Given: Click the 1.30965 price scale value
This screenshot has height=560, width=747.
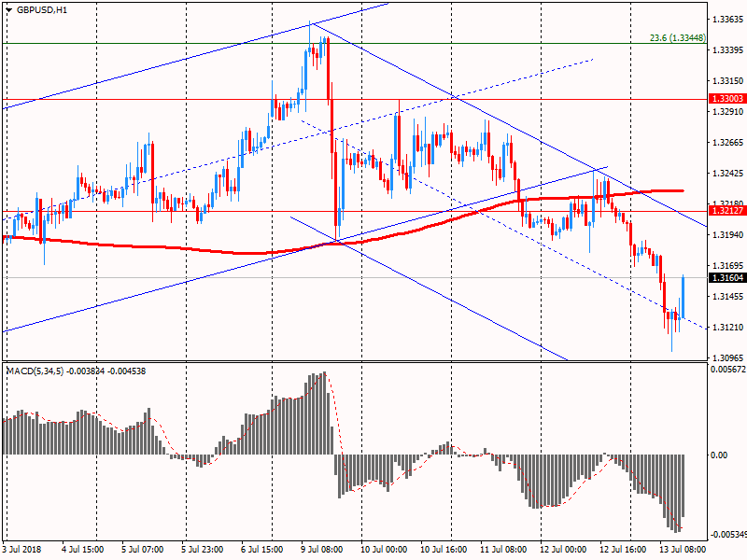Looking at the screenshot, I should tap(726, 357).
